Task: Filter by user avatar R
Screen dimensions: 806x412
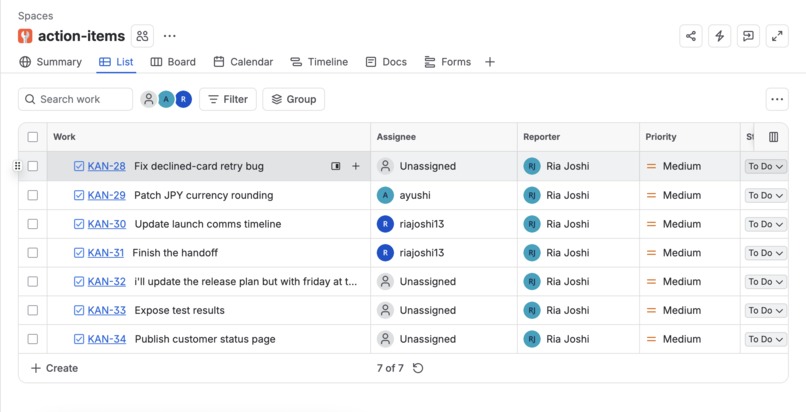Action: point(184,99)
